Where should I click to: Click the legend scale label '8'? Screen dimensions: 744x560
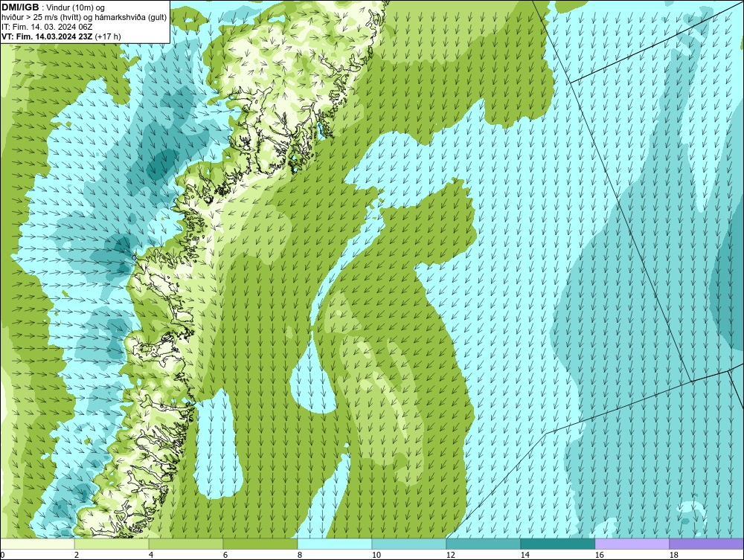[299, 556]
